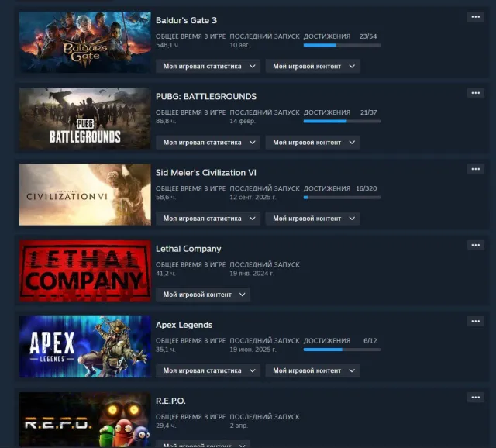The image size is (496, 448).
Task: Open the Apex Legends title link
Action: point(184,325)
